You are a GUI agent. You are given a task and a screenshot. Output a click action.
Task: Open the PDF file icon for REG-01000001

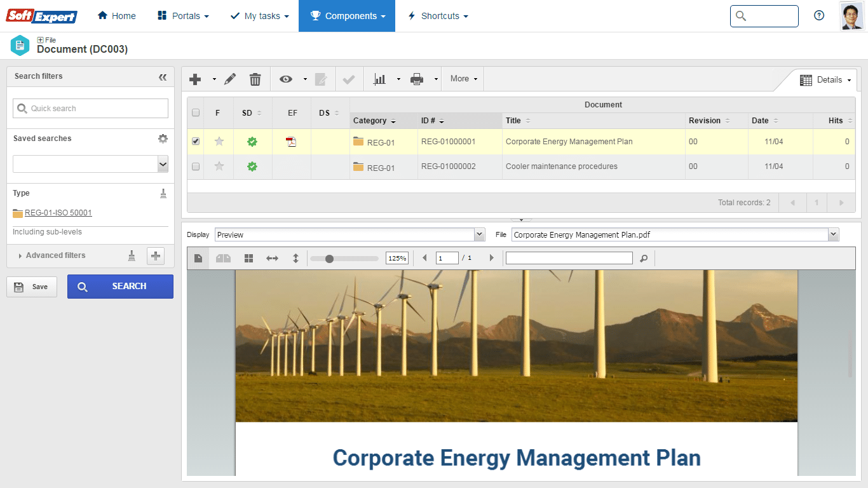291,142
